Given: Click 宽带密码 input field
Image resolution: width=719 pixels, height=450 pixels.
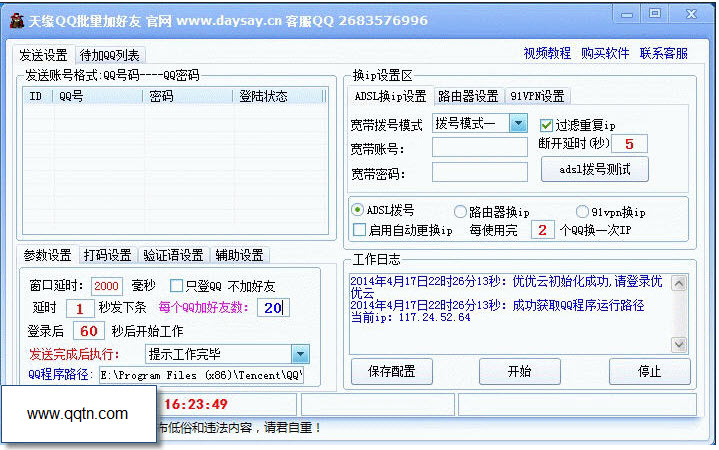Looking at the screenshot, I should click(480, 172).
